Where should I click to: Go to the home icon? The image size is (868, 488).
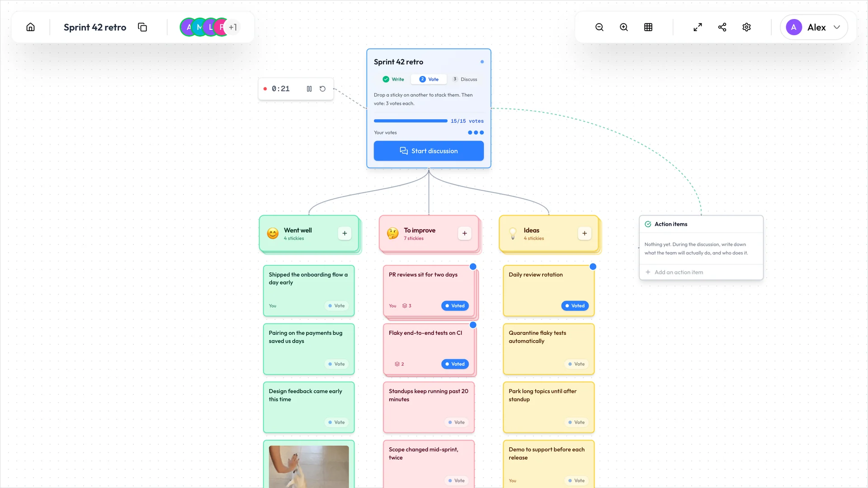click(x=30, y=27)
